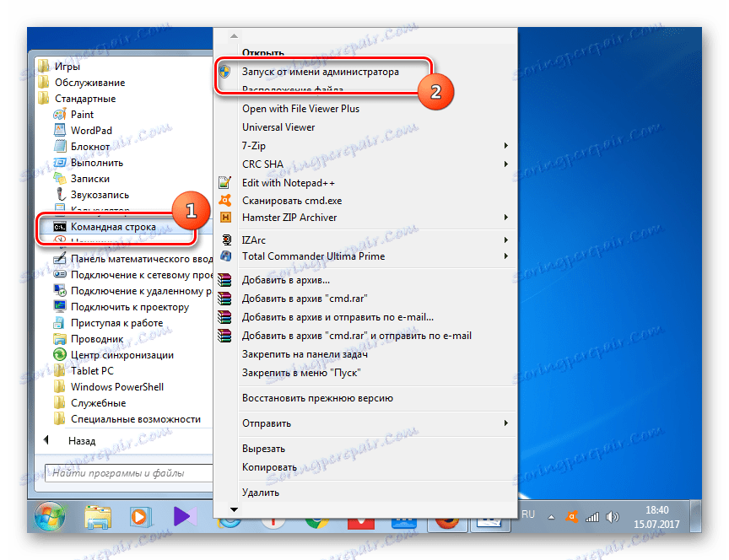Open the Записки sticky notes icon

coord(60,179)
